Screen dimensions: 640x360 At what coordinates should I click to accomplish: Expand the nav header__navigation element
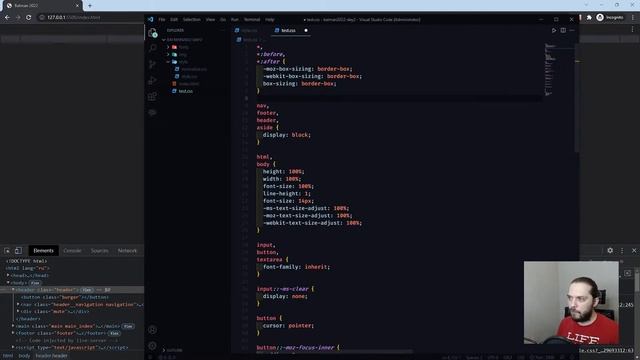point(18,304)
